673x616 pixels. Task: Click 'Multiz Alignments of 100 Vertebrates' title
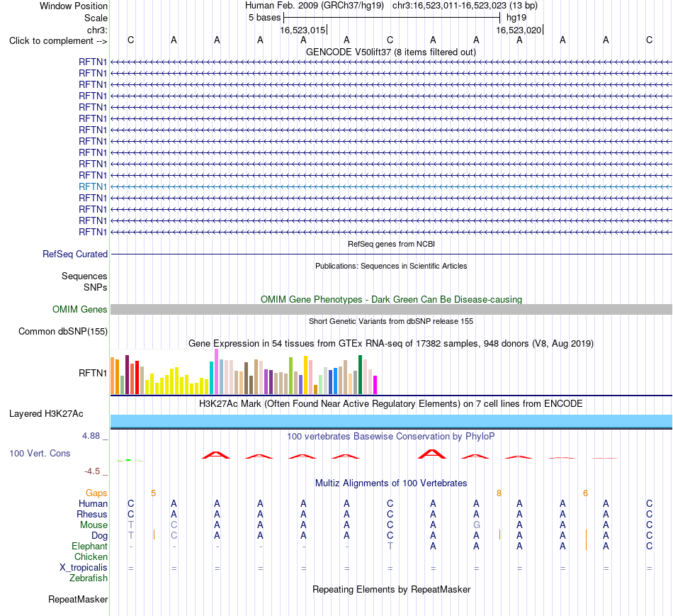[391, 483]
